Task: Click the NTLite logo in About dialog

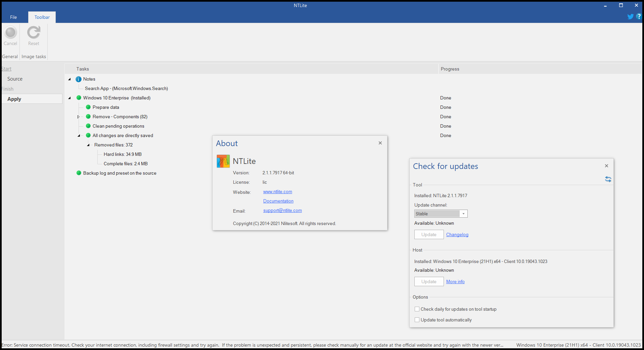Action: (223, 161)
